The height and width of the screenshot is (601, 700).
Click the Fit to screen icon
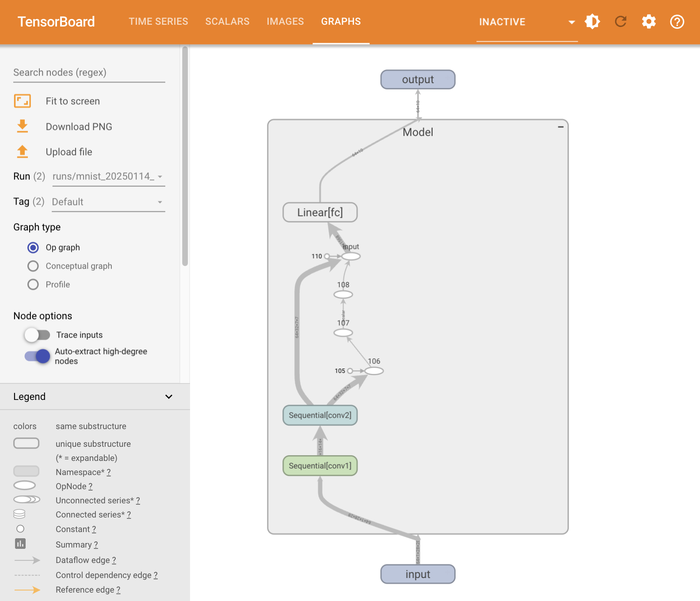(22, 101)
